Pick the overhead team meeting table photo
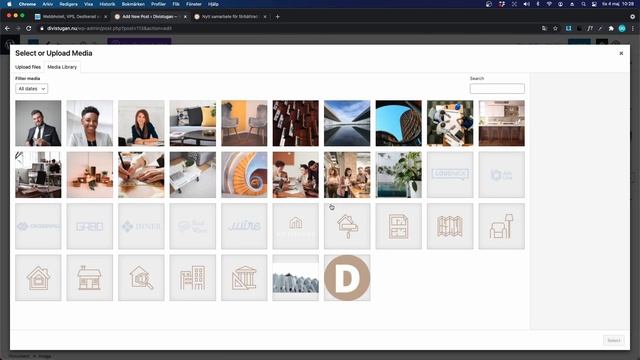 (450, 123)
